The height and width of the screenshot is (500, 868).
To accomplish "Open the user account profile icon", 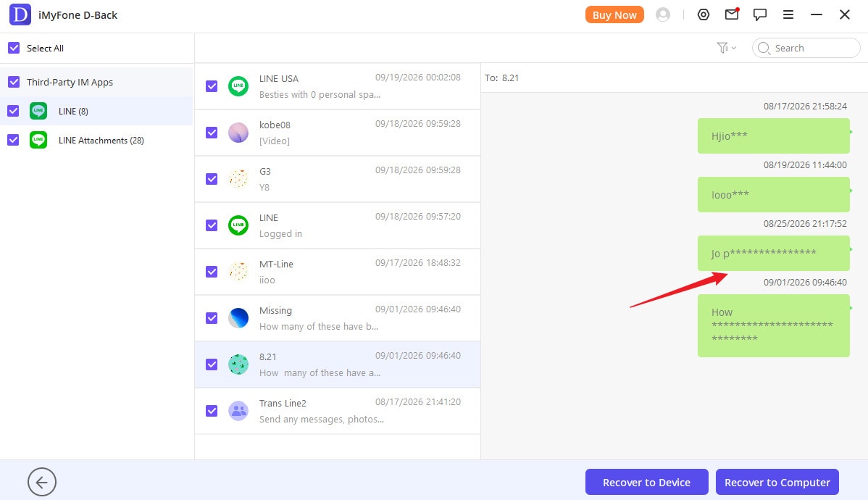I will pos(663,15).
